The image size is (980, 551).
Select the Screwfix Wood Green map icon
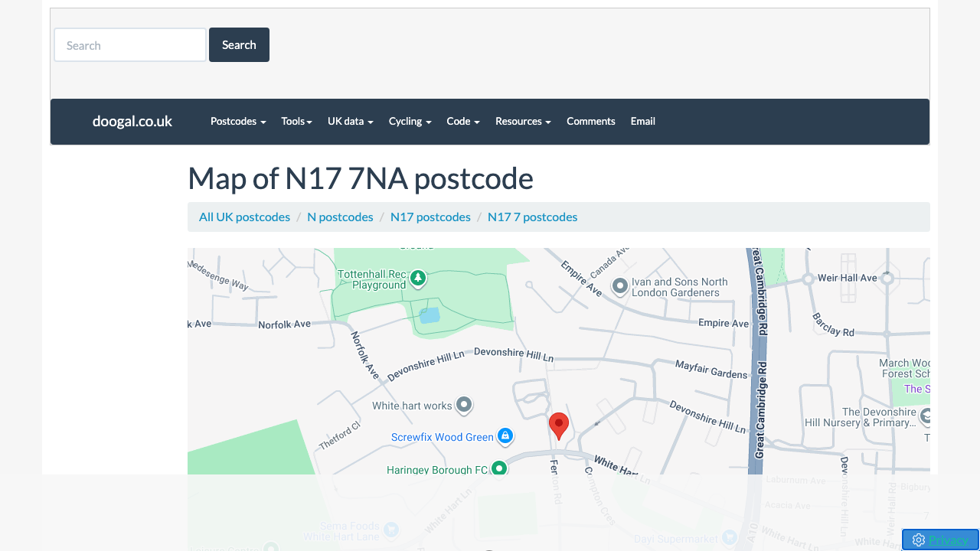[x=505, y=435]
